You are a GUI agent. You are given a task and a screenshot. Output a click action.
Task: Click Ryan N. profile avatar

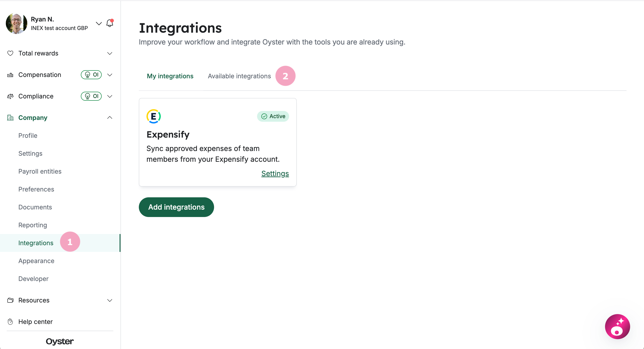(x=17, y=23)
